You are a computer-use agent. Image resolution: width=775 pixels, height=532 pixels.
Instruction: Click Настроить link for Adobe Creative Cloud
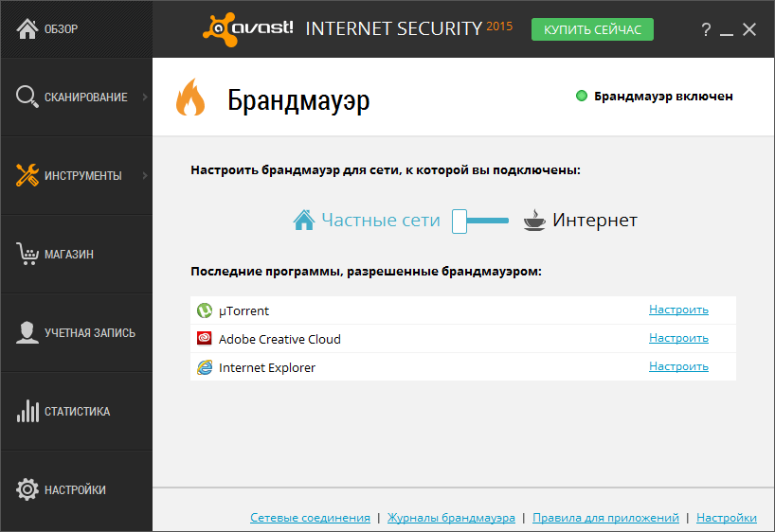678,338
